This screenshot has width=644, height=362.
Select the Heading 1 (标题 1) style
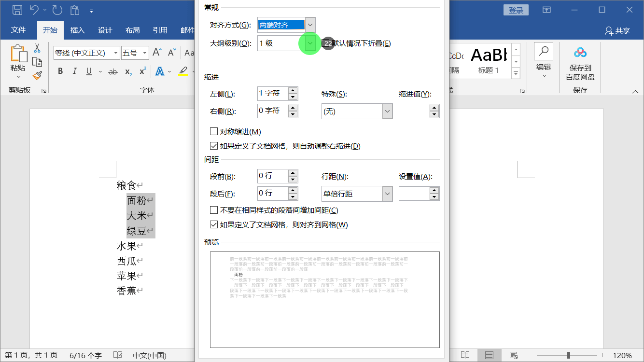click(x=488, y=60)
